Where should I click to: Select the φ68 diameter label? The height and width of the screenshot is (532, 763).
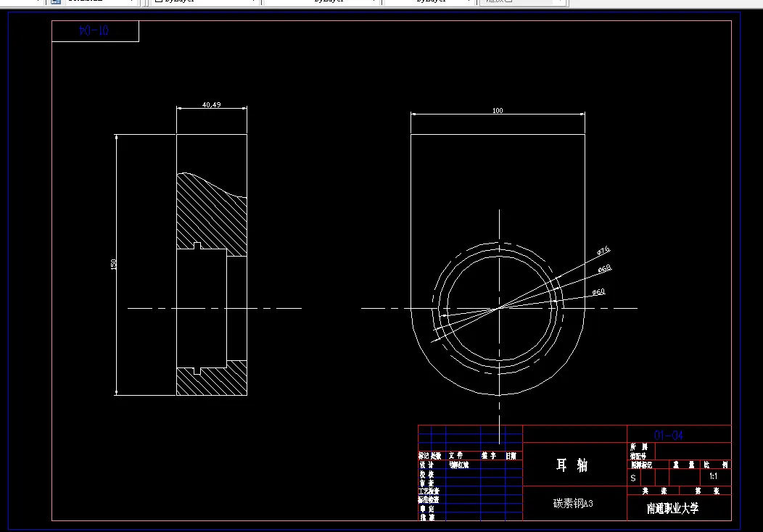pos(604,269)
